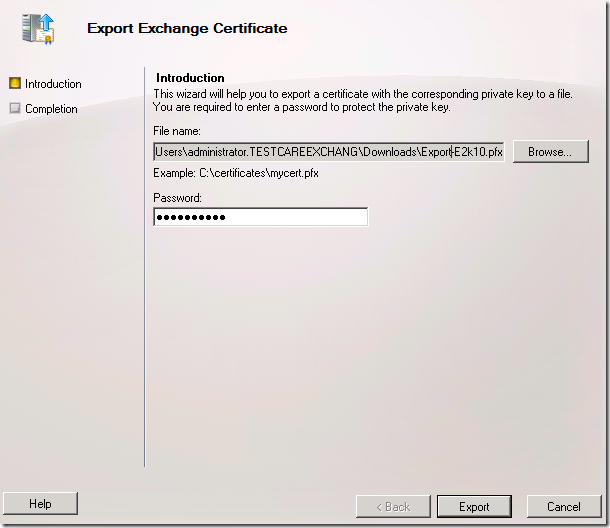Go to the previous page with Back
The width and height of the screenshot is (610, 528).
[x=393, y=507]
